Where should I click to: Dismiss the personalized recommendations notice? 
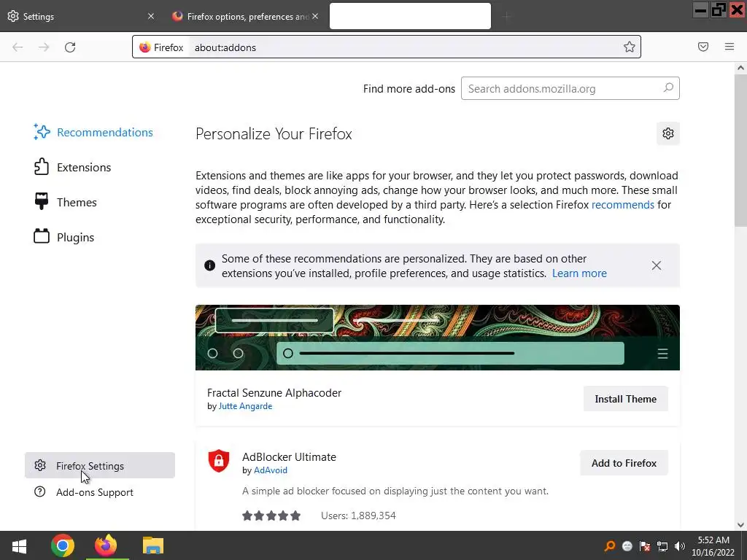coord(657,265)
